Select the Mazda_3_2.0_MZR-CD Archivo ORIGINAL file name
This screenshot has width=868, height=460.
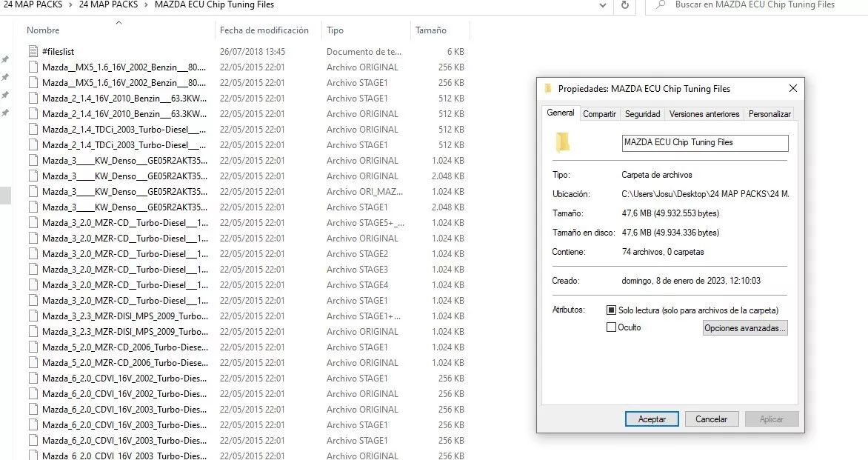[124, 238]
